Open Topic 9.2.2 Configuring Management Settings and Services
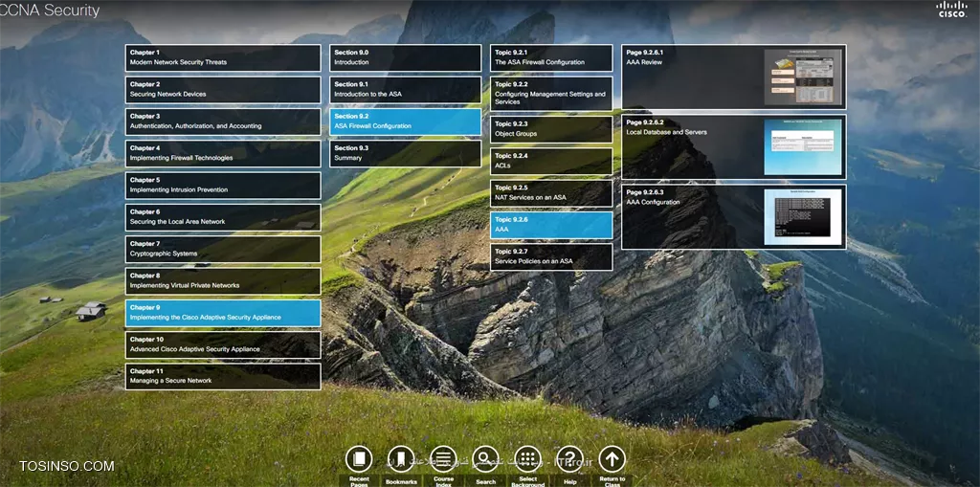Viewport: 980px width, 487px height. pos(551,93)
